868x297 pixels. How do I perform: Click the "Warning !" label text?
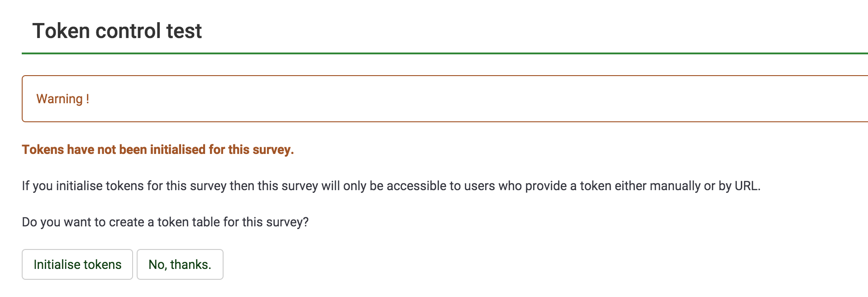59,99
